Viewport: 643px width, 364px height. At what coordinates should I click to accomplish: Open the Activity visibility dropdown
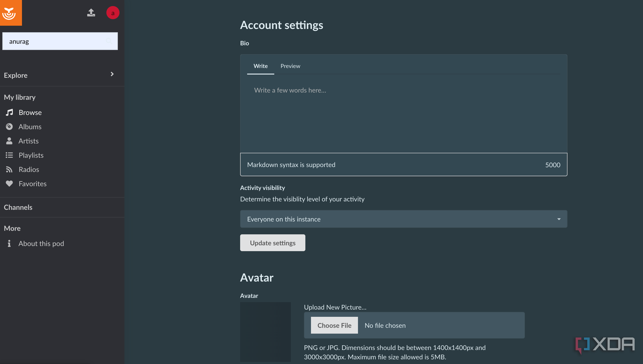[x=404, y=219]
